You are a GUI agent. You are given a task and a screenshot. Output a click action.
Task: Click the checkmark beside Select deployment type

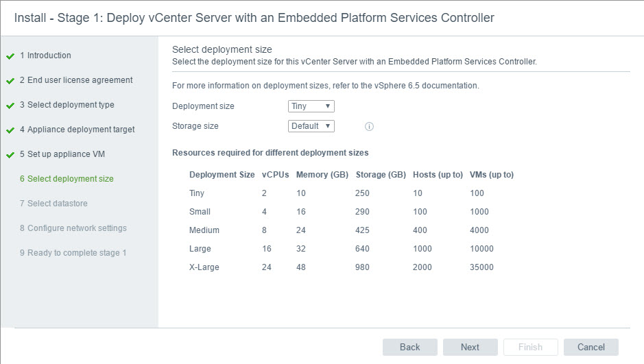[10, 106]
